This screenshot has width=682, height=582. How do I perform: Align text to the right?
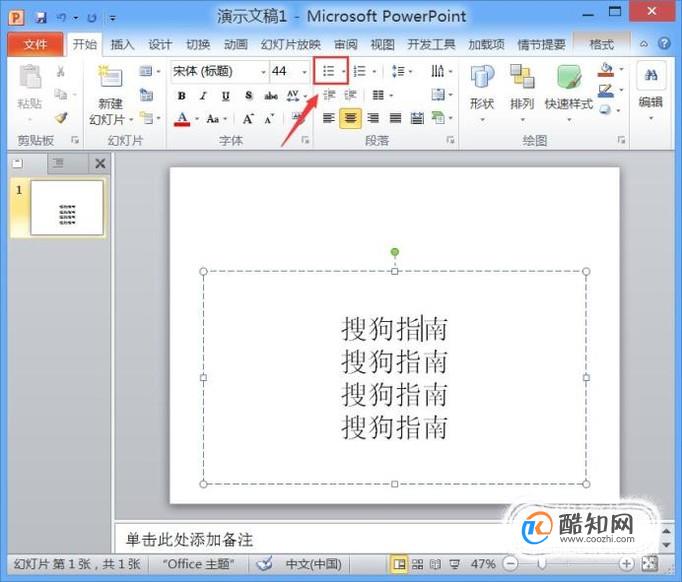[x=373, y=118]
